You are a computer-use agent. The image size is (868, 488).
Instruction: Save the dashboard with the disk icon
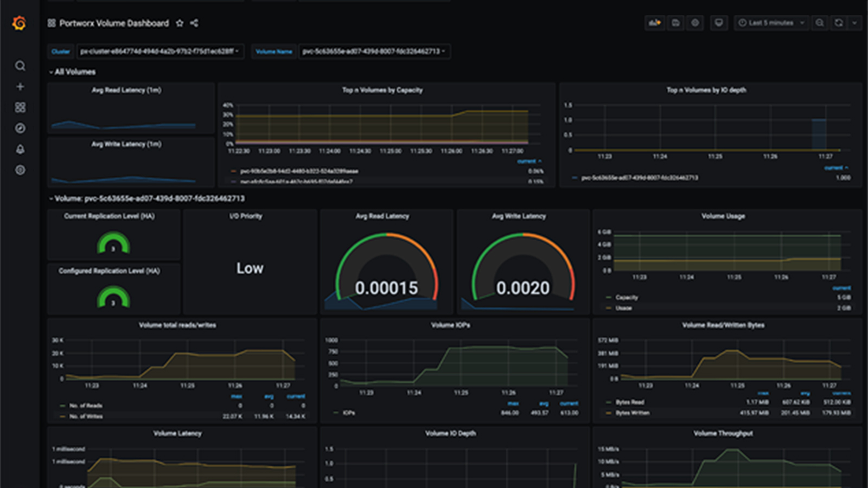tap(675, 23)
